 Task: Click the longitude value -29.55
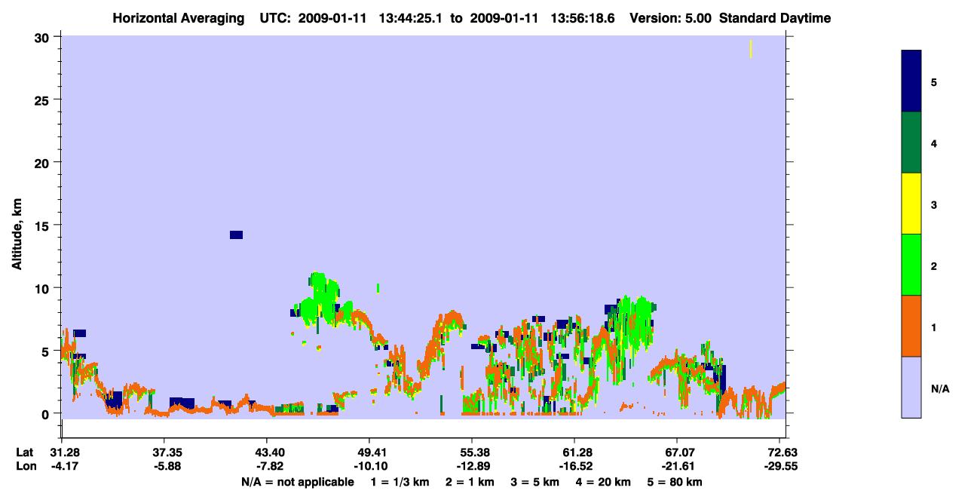point(783,466)
